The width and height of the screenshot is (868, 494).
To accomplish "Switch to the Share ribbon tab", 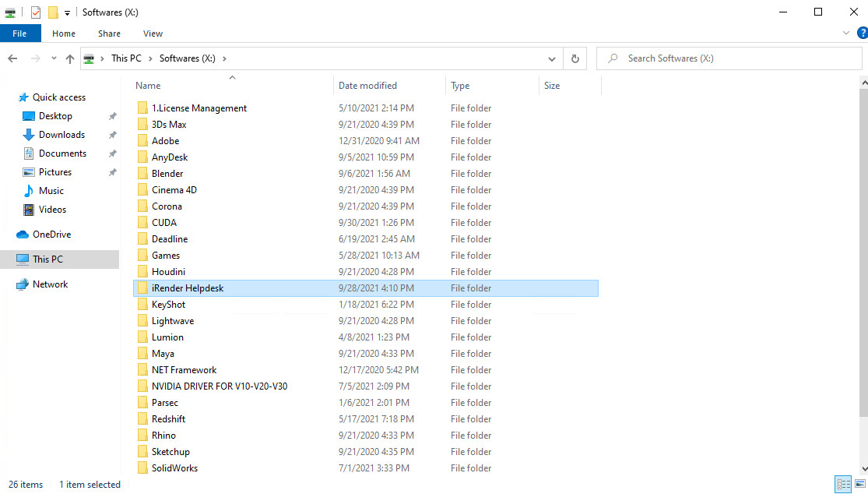I will click(109, 34).
